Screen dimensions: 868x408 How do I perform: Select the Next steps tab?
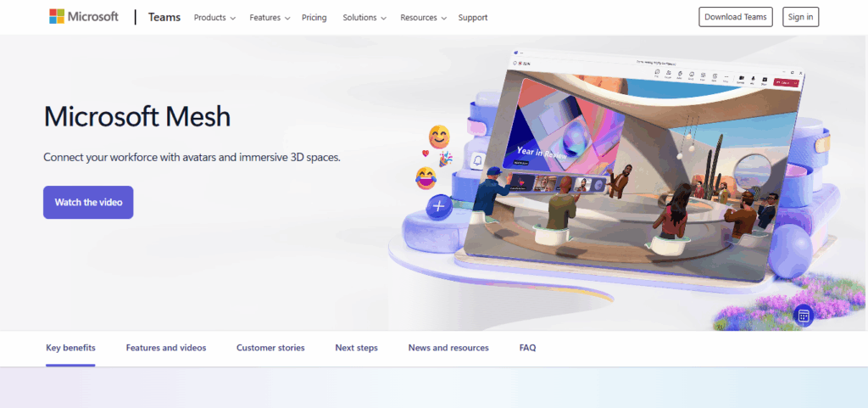pos(357,348)
